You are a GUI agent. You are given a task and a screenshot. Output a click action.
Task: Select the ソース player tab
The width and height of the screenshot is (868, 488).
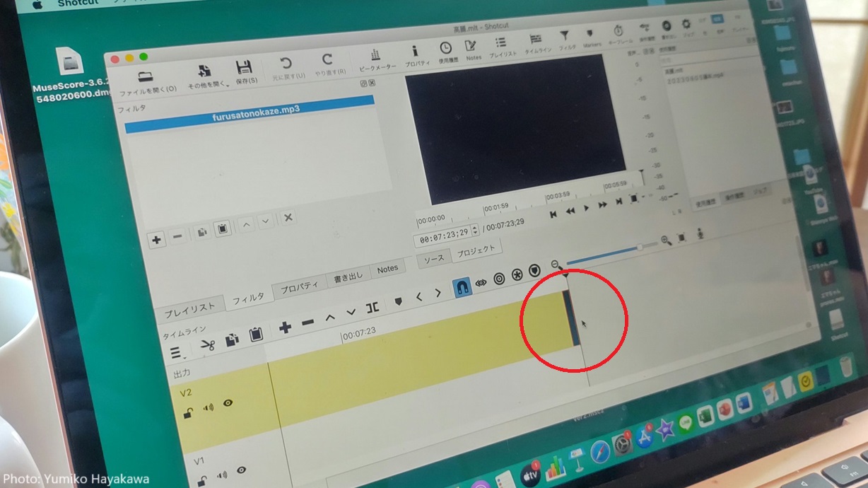pos(434,259)
